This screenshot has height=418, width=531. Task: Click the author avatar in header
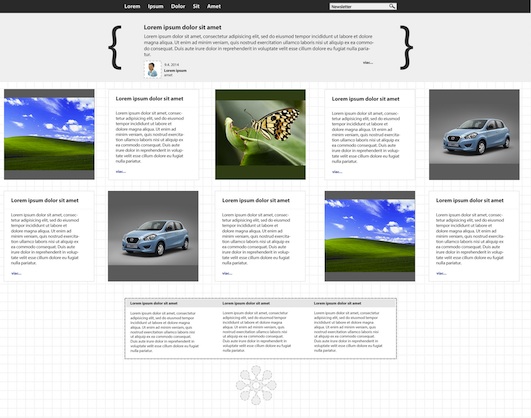click(x=153, y=70)
